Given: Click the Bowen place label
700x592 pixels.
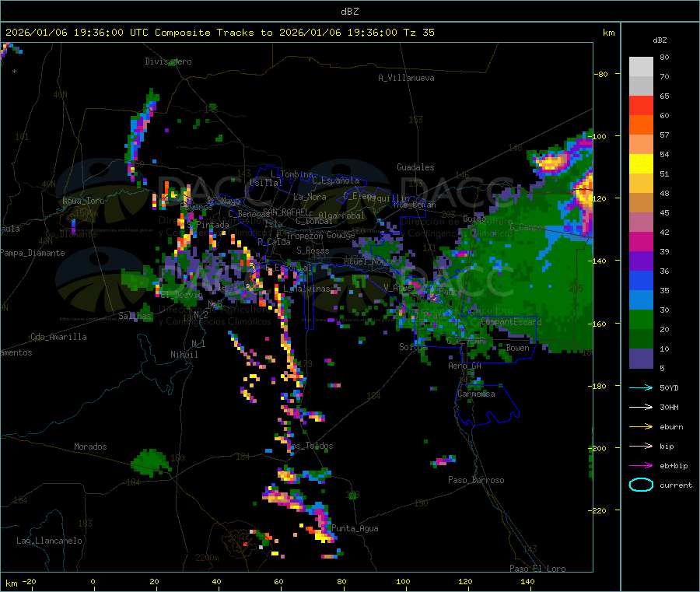Looking at the screenshot, I should 518,348.
